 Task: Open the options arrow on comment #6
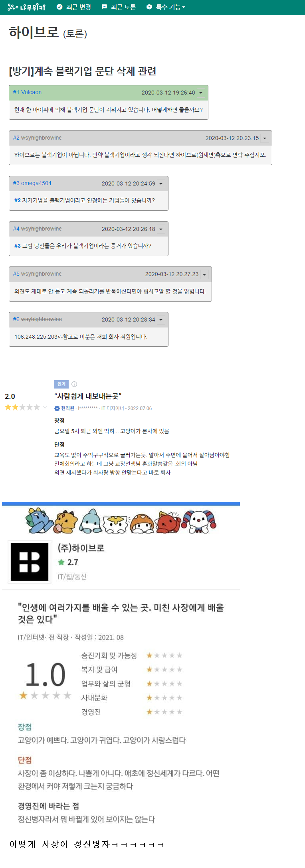point(161,320)
